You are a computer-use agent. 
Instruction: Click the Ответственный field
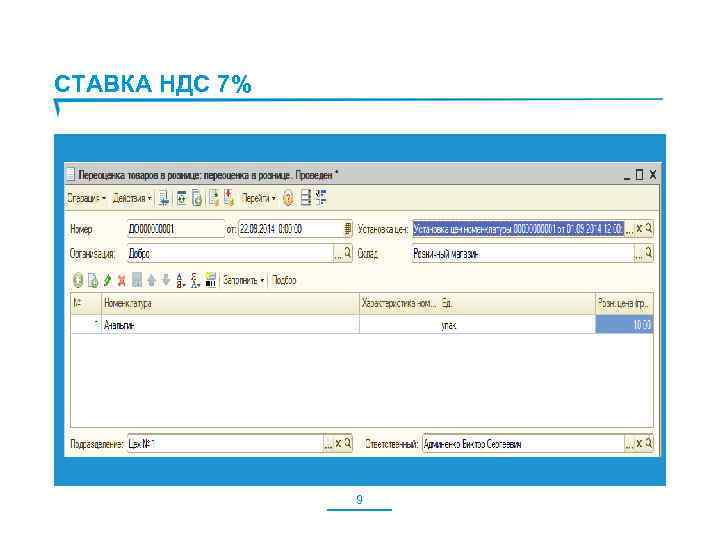tap(523, 444)
